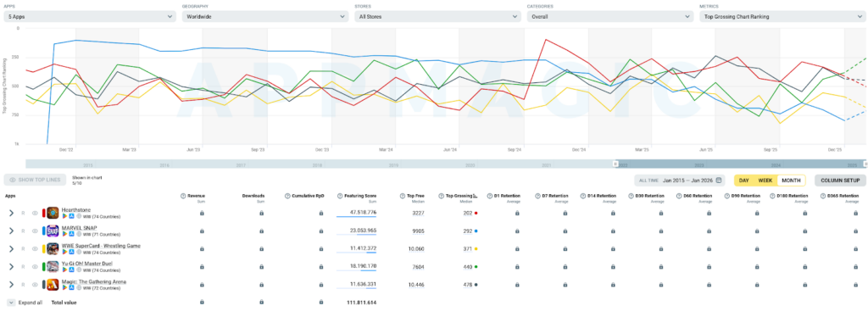Click the App Store icon under Magic: The Gathering Arena
The image size is (868, 317).
coord(72,287)
